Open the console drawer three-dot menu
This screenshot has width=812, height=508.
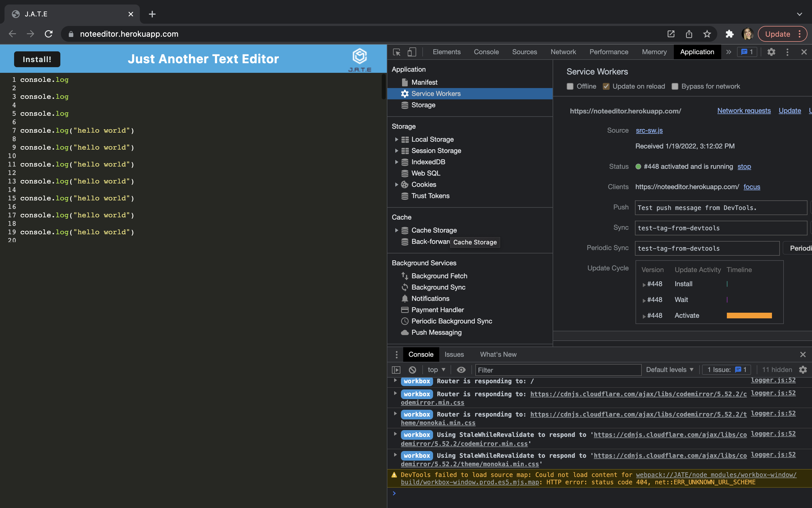click(x=396, y=354)
